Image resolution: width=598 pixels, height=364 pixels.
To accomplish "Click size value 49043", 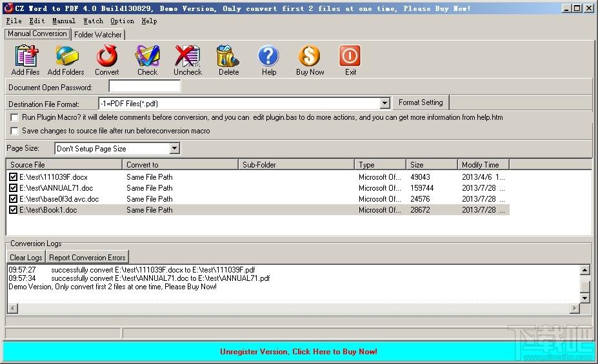I will 420,177.
